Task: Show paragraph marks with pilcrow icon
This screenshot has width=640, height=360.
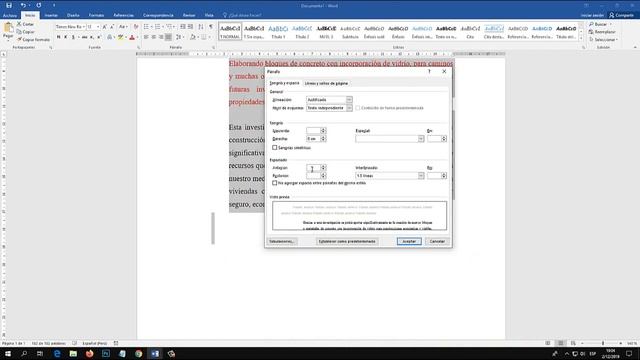Action: (211, 27)
